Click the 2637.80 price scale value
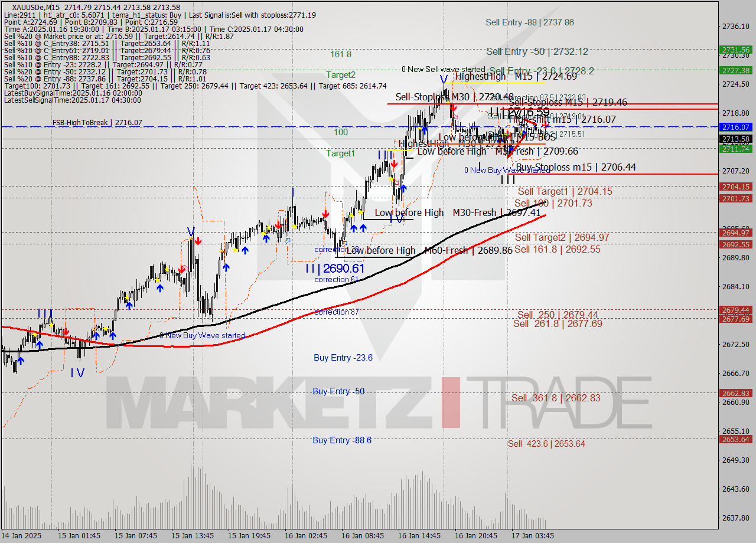Screen dimensions: 756x543 click(x=736, y=518)
